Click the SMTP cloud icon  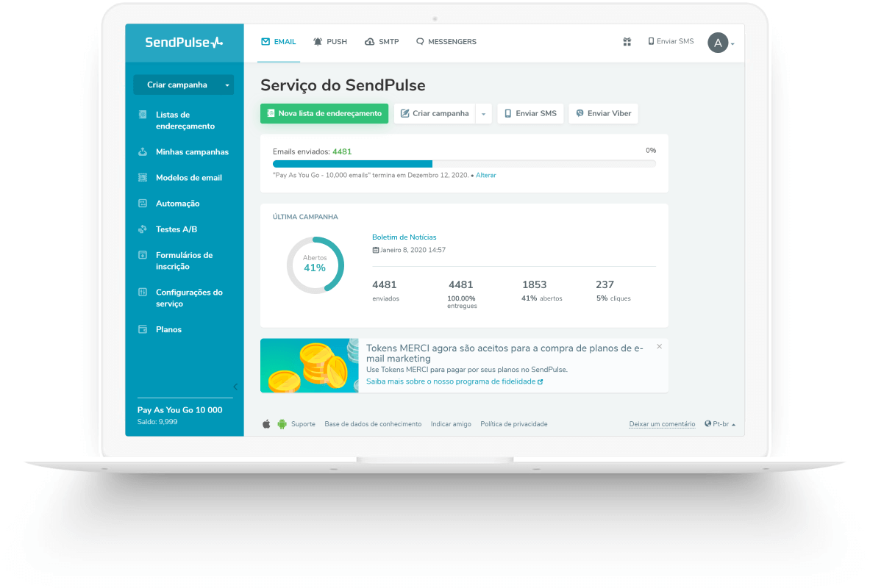pyautogui.click(x=369, y=42)
